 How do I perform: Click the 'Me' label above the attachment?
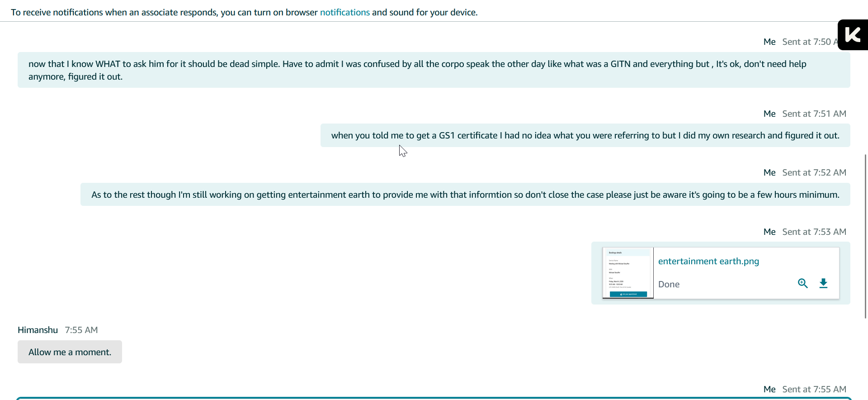point(769,232)
